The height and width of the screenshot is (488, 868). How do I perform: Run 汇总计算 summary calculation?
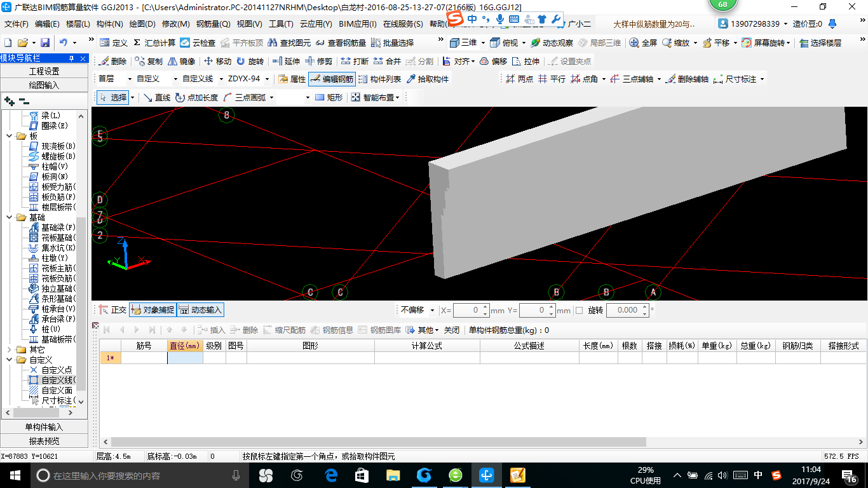coord(154,43)
